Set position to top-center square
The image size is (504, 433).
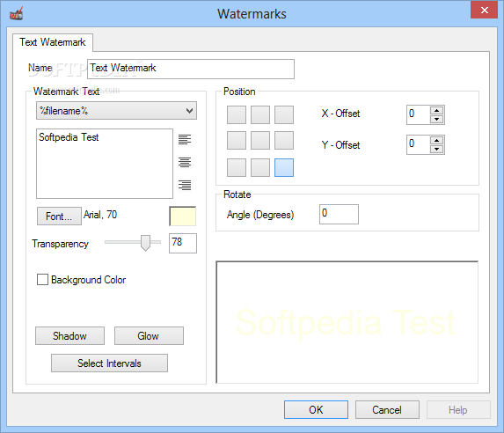click(260, 114)
